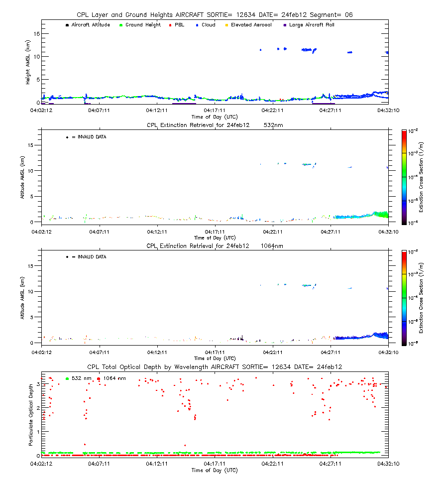This screenshot has height=483, width=448.
Task: Click the 1064nm Extinction Retrieval plot title
Action: [215, 246]
